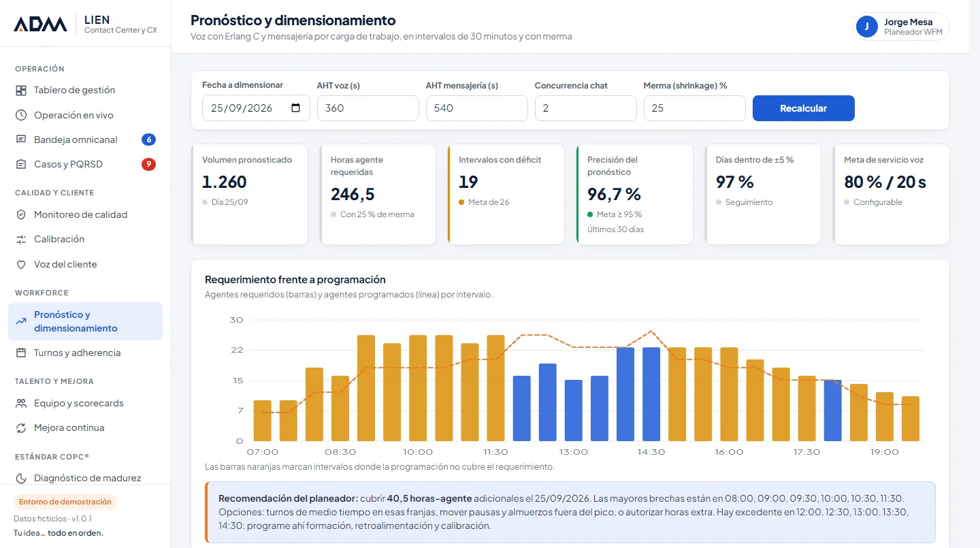The width and height of the screenshot is (980, 548).
Task: Click the Bandeja omnicanal inbox icon
Action: tap(21, 140)
